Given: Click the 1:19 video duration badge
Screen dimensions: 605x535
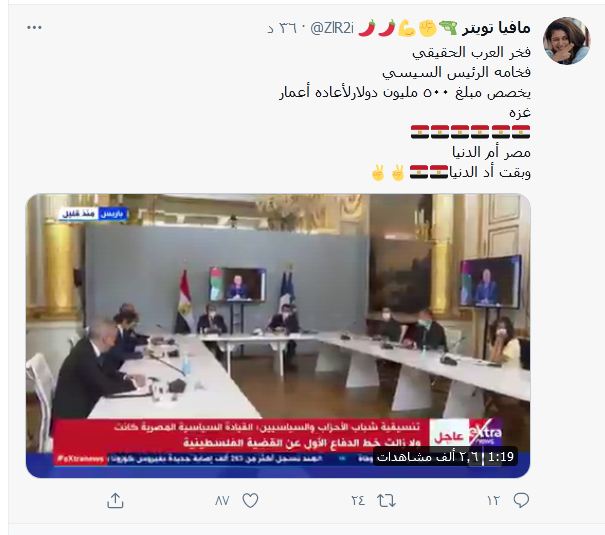Looking at the screenshot, I should tap(500, 457).
